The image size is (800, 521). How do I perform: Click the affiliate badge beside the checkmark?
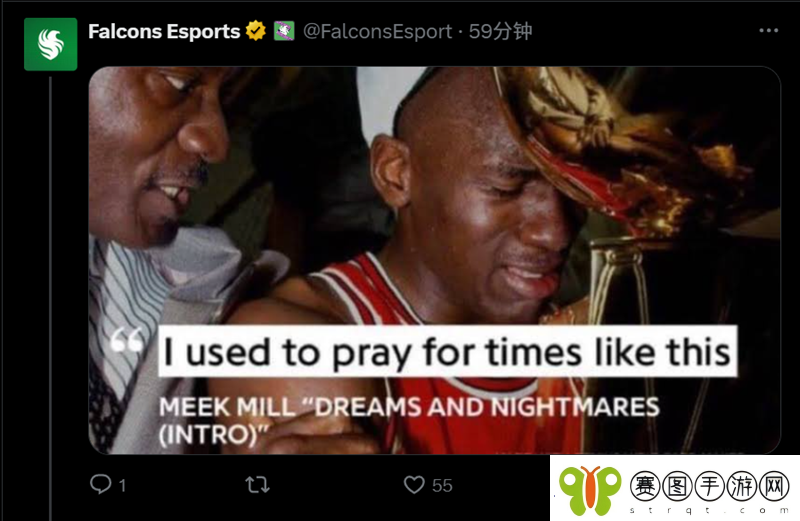pos(284,31)
